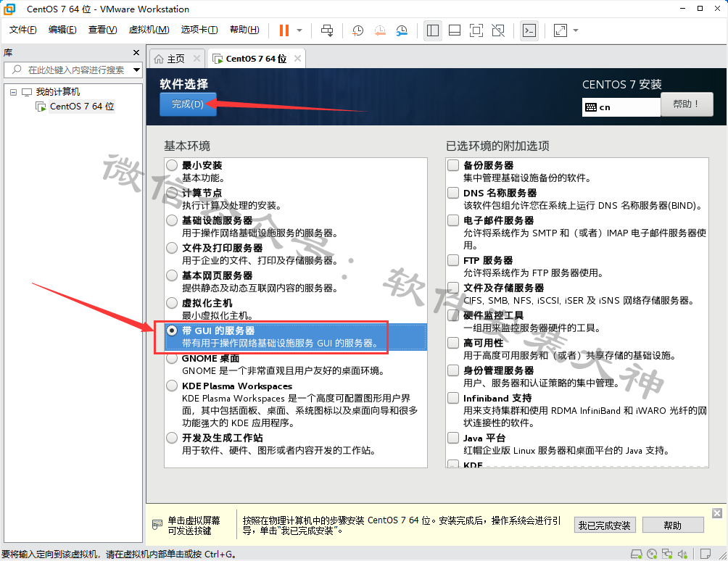Click the 完成(D) button
Viewport: 728px width, 561px height.
[x=188, y=104]
